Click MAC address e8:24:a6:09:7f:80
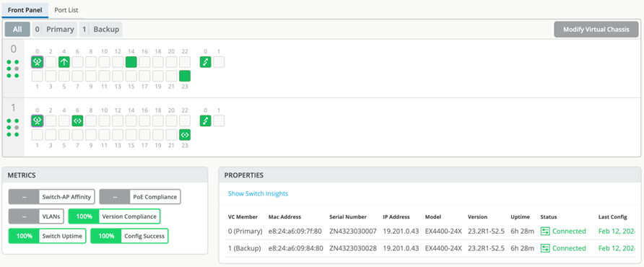Screen dimensions: 644x267 (x=295, y=231)
